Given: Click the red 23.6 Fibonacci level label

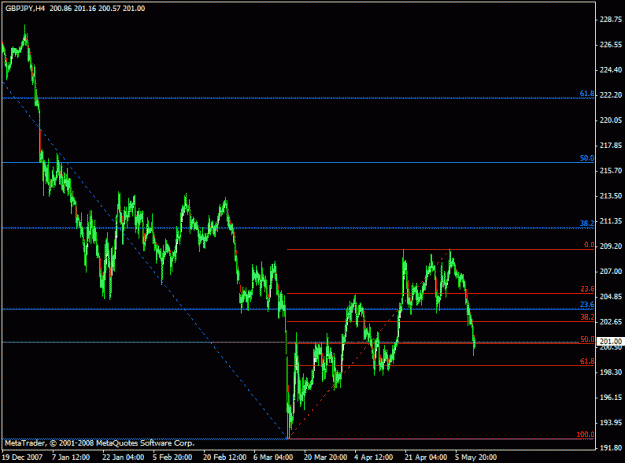Looking at the screenshot, I should point(587,289).
